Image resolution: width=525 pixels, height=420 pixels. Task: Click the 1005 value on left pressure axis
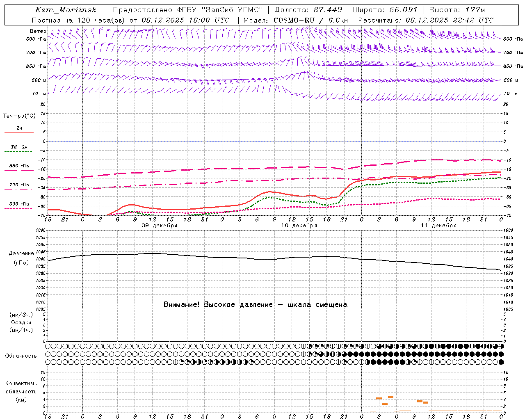pyautogui.click(x=41, y=309)
